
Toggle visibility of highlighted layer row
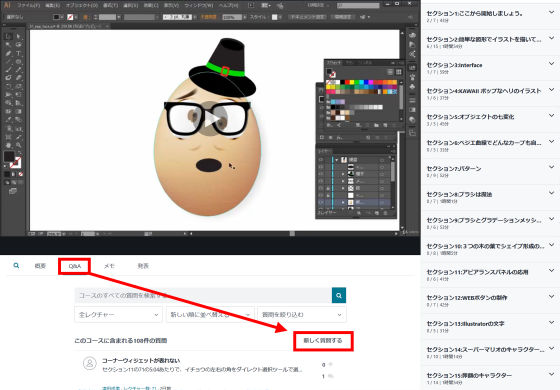321,202
